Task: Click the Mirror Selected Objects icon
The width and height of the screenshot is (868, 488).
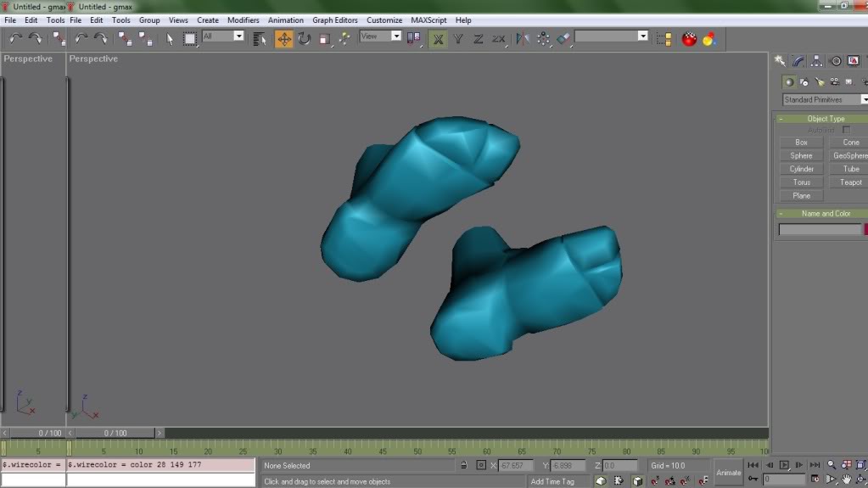Action: coord(523,39)
